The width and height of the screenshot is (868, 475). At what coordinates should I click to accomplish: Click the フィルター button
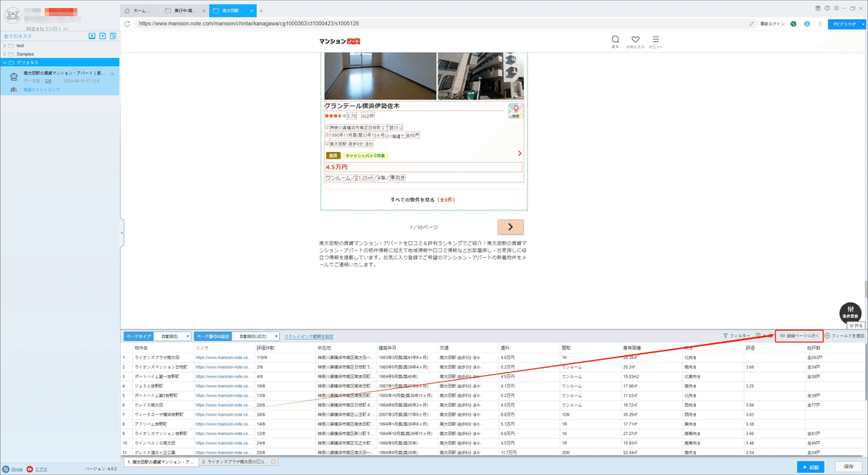pos(736,336)
